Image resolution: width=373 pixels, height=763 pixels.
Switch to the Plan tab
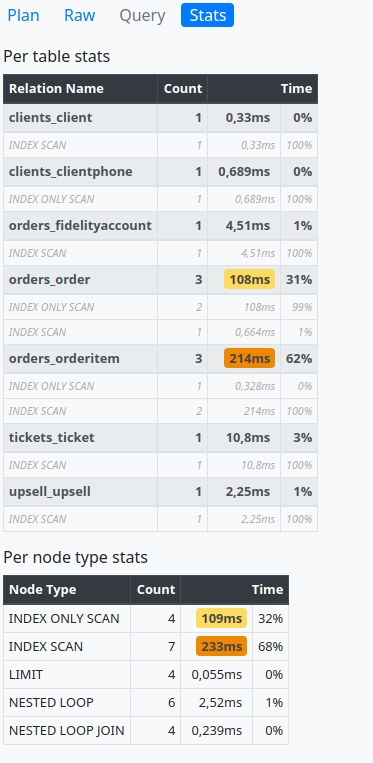tap(23, 15)
